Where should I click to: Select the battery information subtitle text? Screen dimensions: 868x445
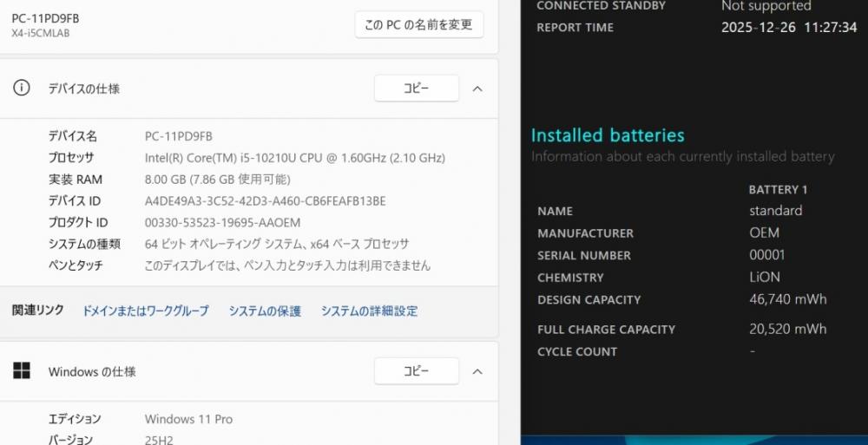[x=682, y=157]
